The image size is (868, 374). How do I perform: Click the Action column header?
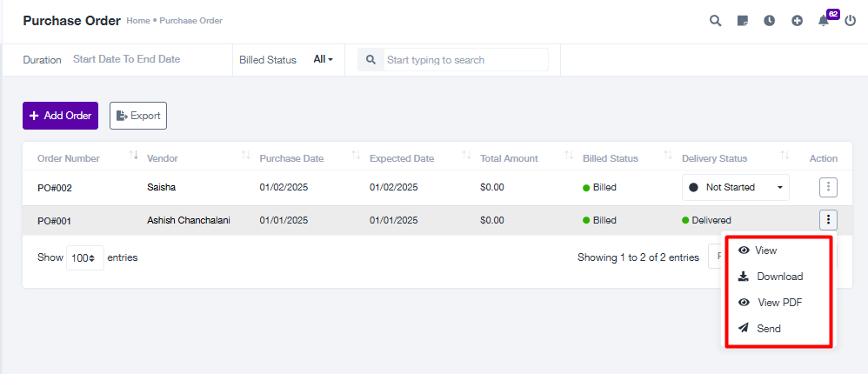pos(823,158)
